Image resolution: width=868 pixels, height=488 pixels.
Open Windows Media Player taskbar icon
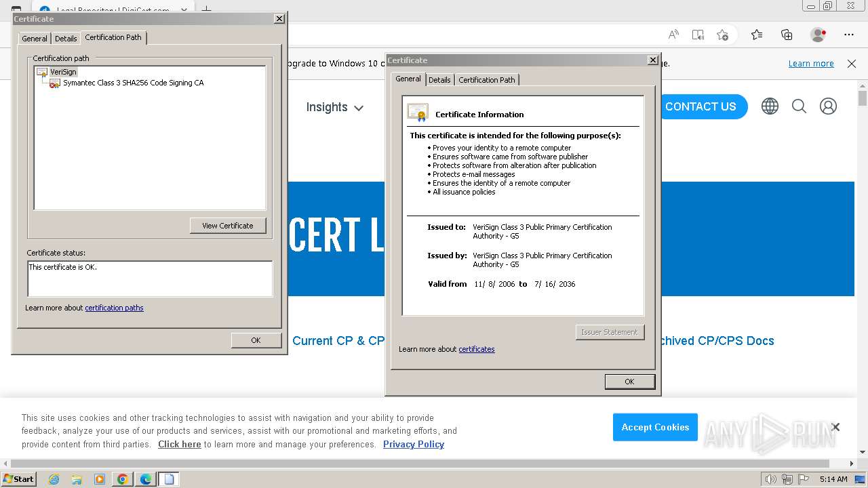click(100, 479)
